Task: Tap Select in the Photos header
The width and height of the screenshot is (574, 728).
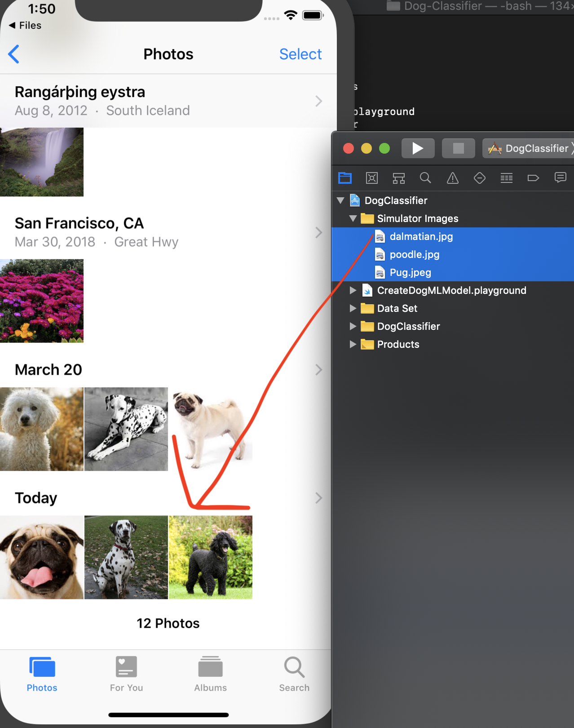Action: click(300, 54)
